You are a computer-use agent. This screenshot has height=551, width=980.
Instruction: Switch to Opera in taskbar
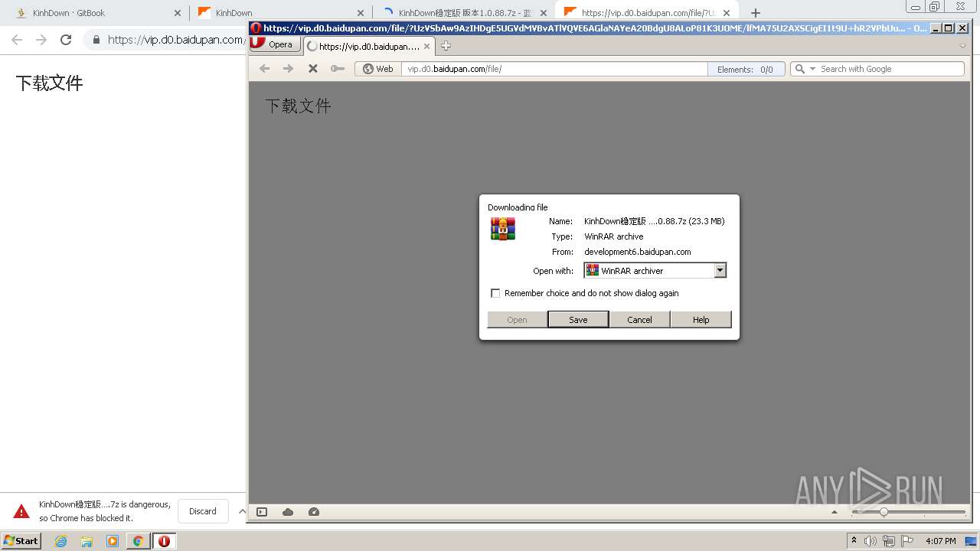tap(164, 541)
